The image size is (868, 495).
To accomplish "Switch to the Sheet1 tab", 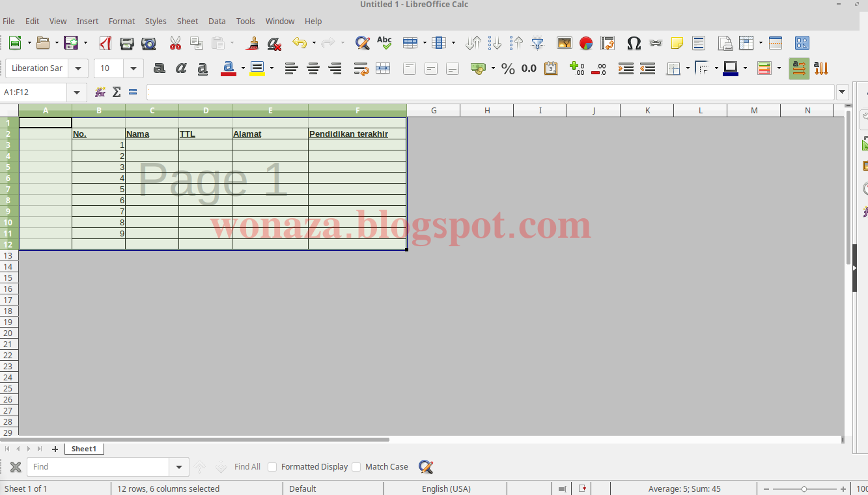I will (x=83, y=448).
